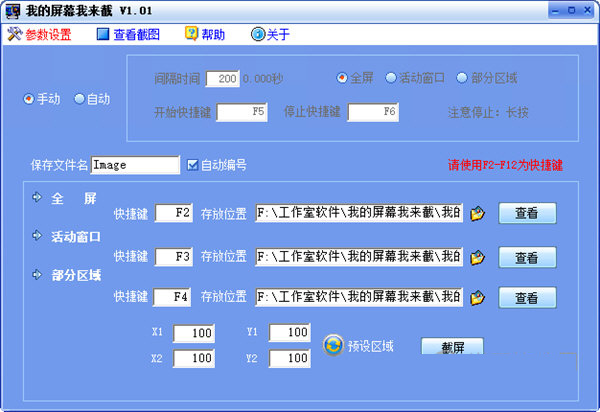Screen dimensions: 600x412
Task: Browse folder icon for 部分区域 save path
Action: pyautogui.click(x=478, y=297)
